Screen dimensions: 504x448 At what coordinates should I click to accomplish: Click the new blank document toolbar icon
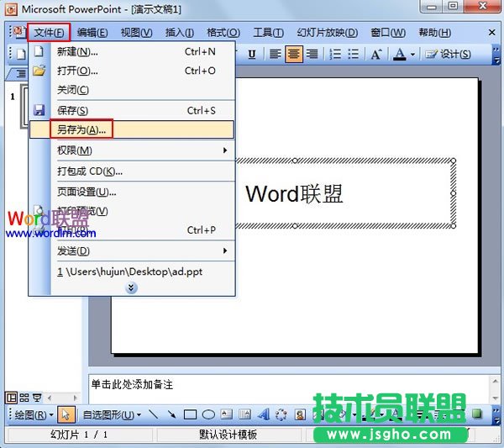tap(21, 54)
